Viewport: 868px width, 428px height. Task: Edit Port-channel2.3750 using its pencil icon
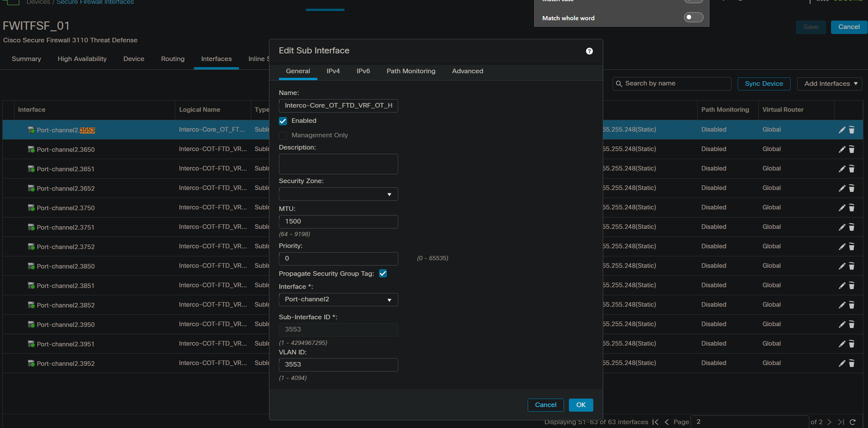[842, 208]
